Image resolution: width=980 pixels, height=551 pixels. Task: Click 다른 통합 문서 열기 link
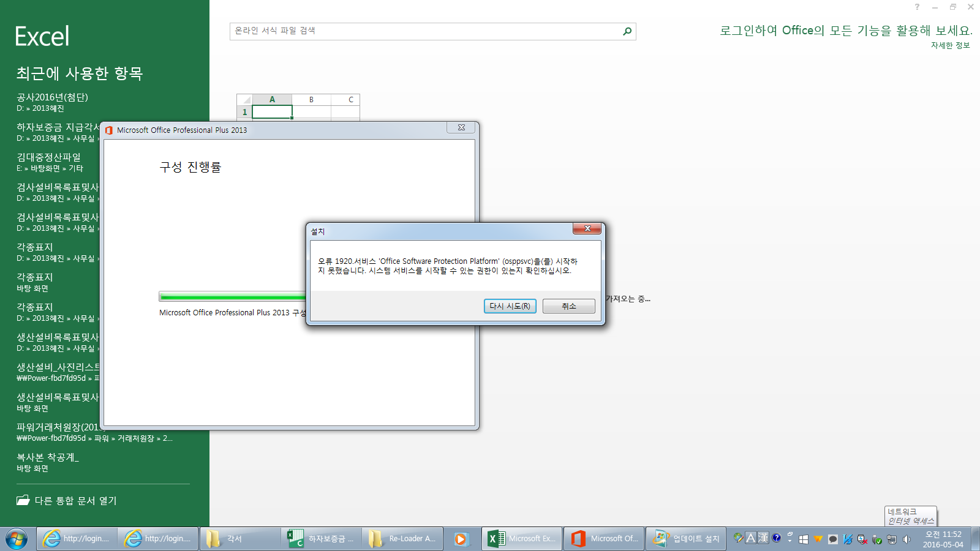[x=75, y=501]
